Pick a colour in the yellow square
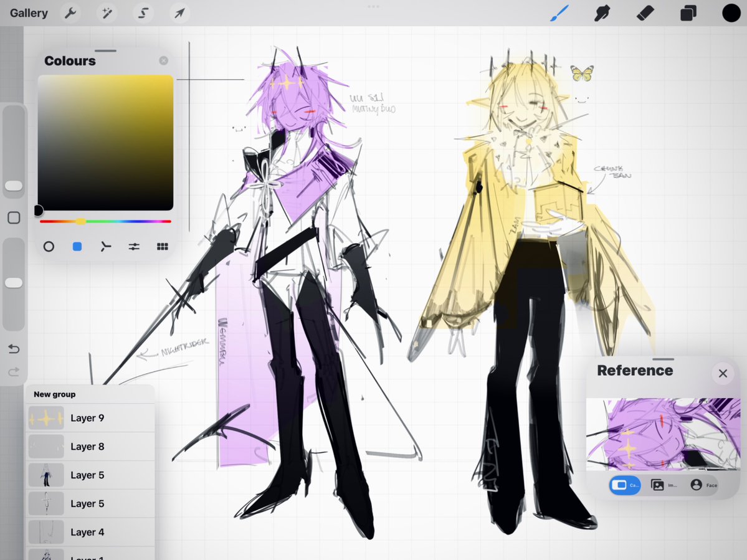The image size is (747, 560). [105, 143]
